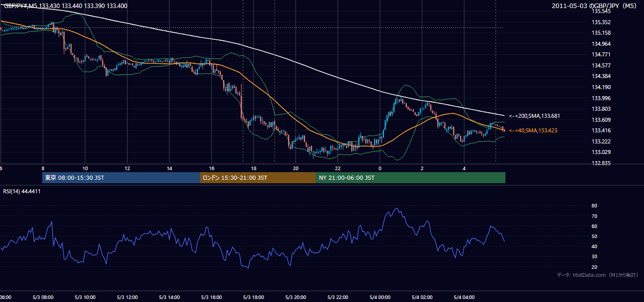This screenshot has height=302, width=644.
Task: Click the 5/3 22:00 bottom time label
Action: click(x=338, y=297)
